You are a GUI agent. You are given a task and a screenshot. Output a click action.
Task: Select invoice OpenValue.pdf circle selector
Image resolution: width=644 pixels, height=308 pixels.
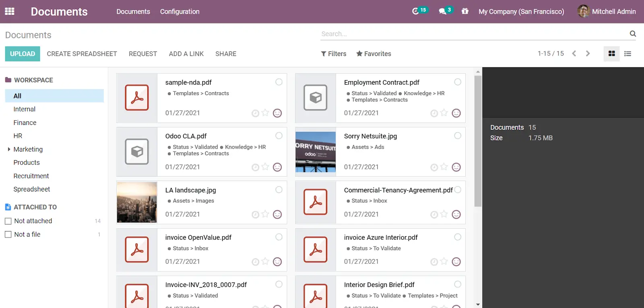coord(279,237)
